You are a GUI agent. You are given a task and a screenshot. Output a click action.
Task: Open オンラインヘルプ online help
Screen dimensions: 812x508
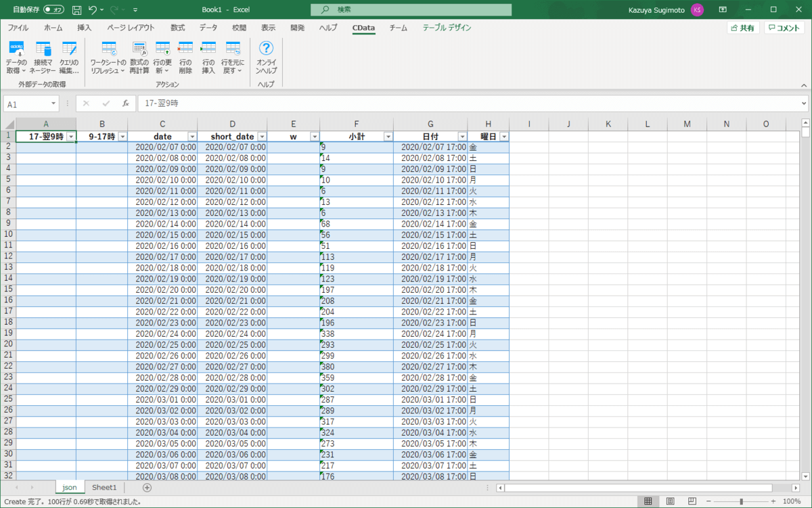point(267,49)
